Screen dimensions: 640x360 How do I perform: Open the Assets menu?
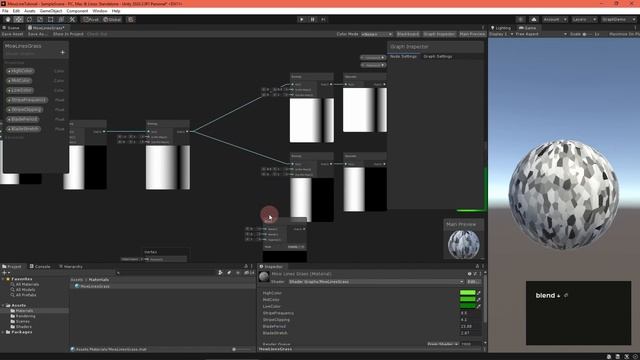point(29,11)
